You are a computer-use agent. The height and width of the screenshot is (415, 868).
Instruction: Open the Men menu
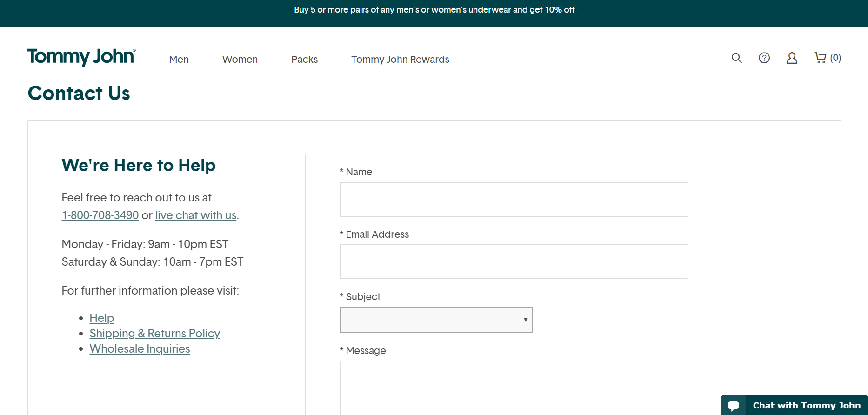point(179,60)
